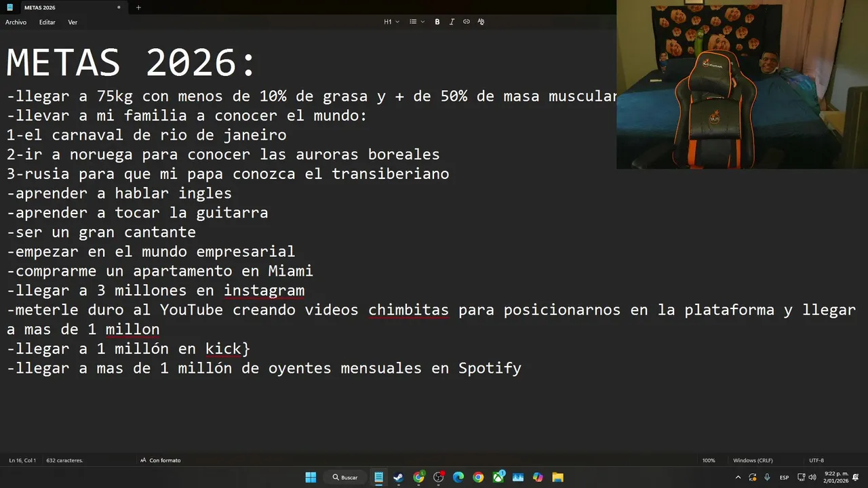Open the Ver menu
This screenshot has width=868, height=488.
click(73, 22)
